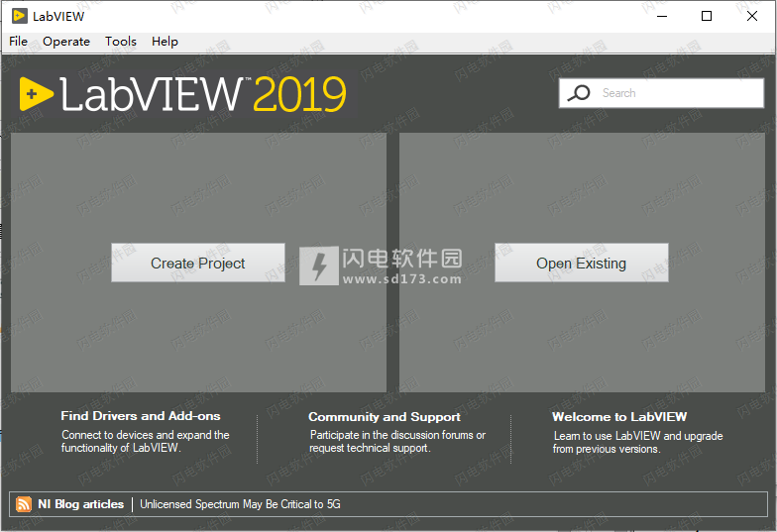Focus the Search input field
This screenshot has width=777, height=532.
click(x=674, y=93)
